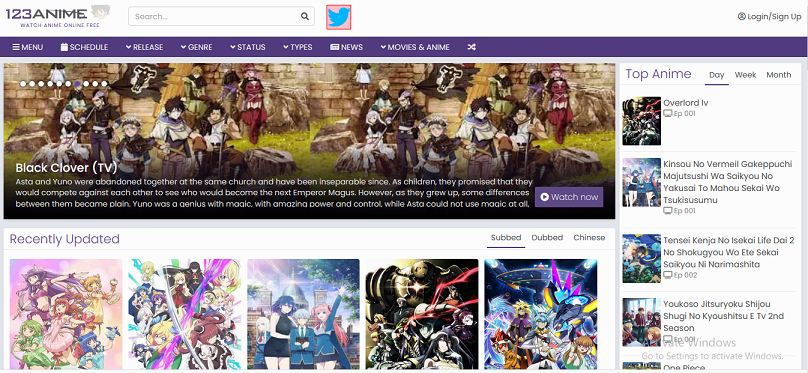The width and height of the screenshot is (808, 373).
Task: Select the first carousel dot indicator
Action: [23, 83]
